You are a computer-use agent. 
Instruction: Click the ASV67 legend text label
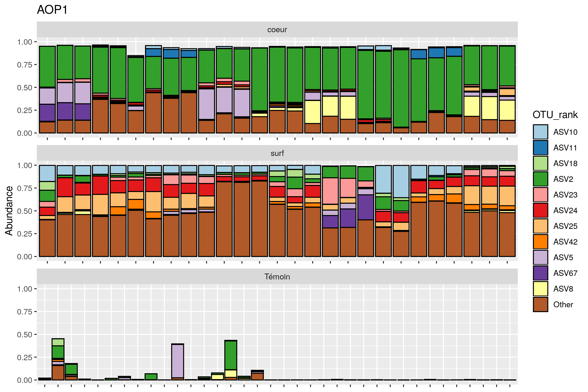(x=565, y=273)
